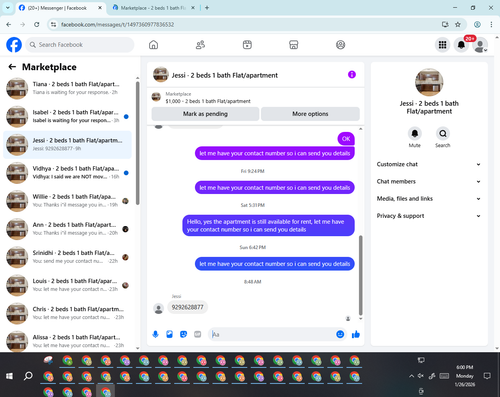Click the Mark as pending button
This screenshot has width=500, height=397.
point(205,114)
